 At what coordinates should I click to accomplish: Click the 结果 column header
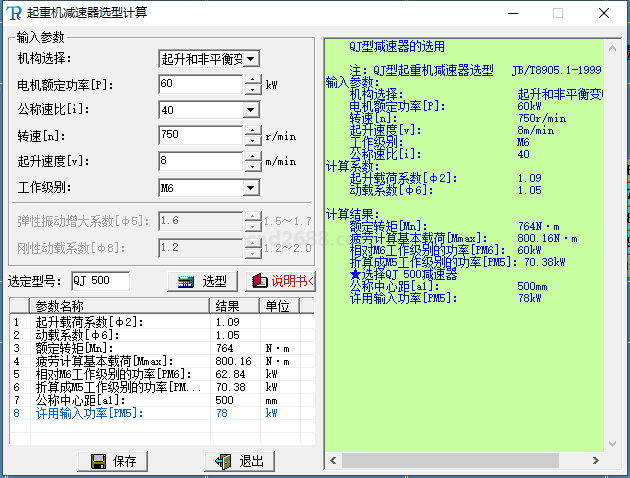tap(234, 305)
